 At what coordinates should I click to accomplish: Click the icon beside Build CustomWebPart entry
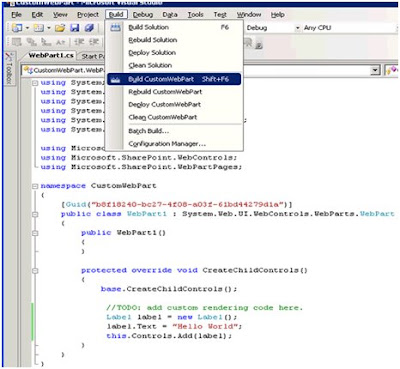[115, 79]
